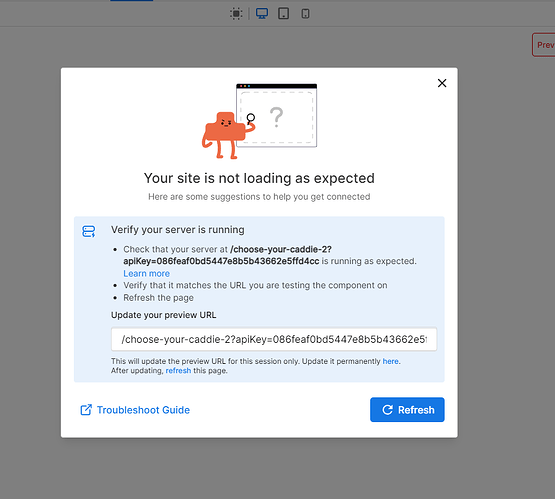The height and width of the screenshot is (499, 555).
Task: Click the external-link icon by Troubleshoot Guide
Action: tap(86, 410)
